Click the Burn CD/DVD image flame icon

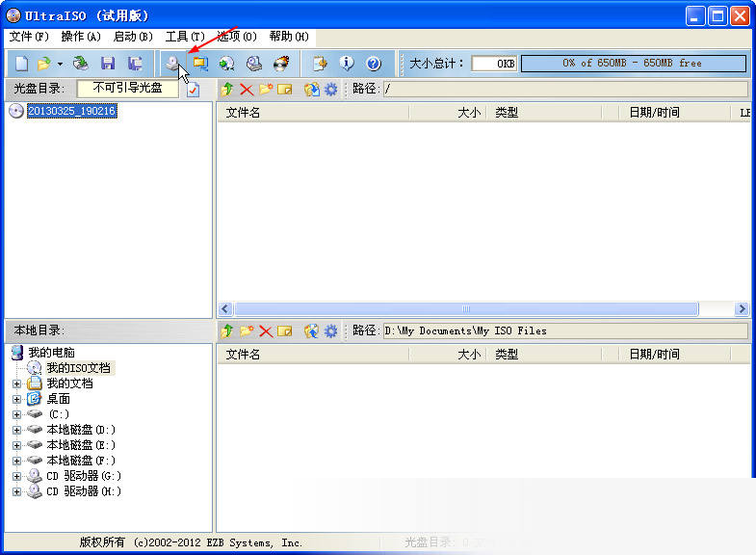[281, 64]
